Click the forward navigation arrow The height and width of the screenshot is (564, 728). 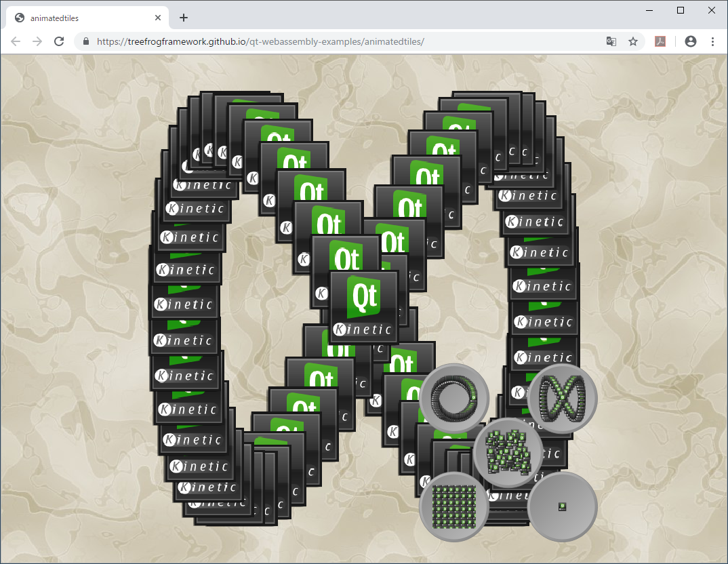point(37,41)
